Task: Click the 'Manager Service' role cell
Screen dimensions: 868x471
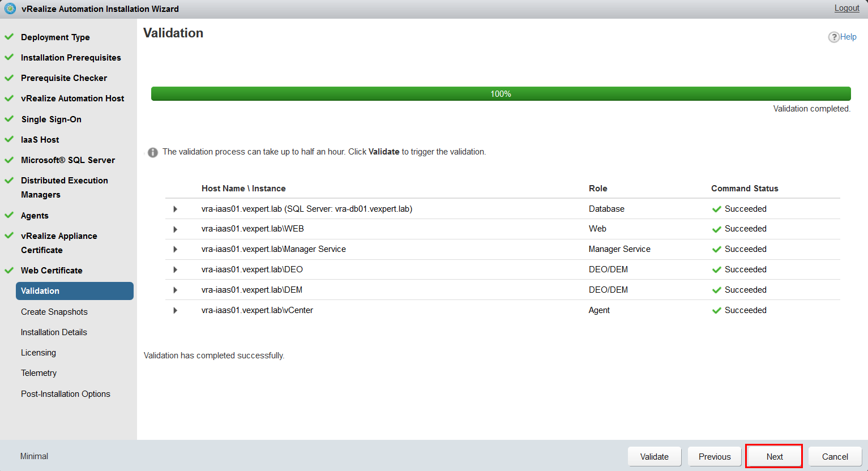Action: coord(619,249)
